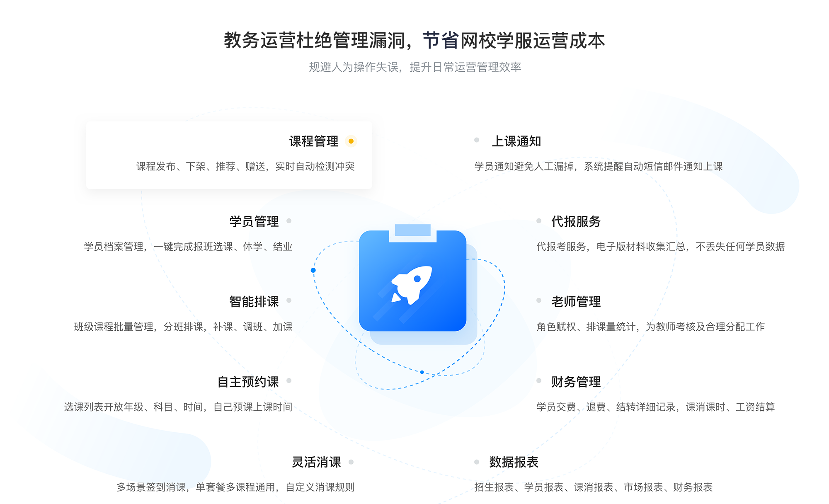This screenshot has height=504, width=829.
Task: Click the 规避人为操作失误 subtitle link
Action: pyautogui.click(x=414, y=65)
